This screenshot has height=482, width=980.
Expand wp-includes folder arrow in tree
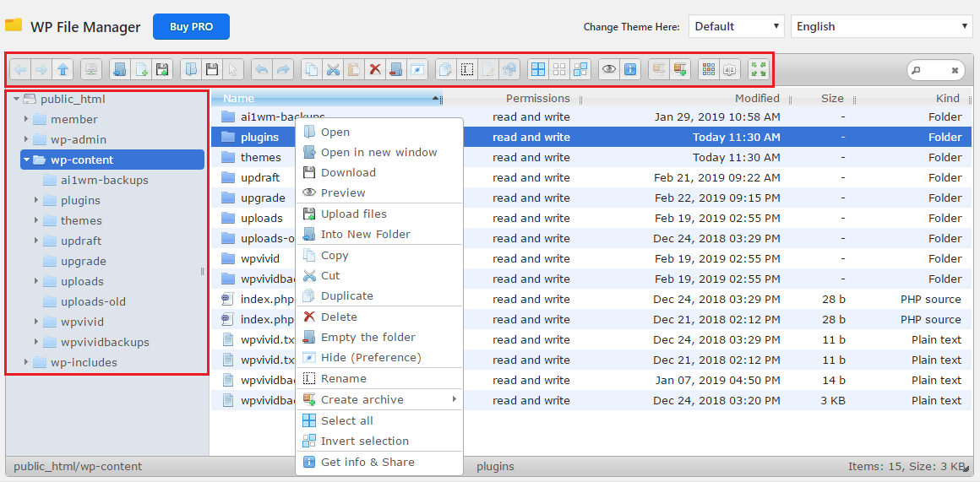click(x=25, y=362)
